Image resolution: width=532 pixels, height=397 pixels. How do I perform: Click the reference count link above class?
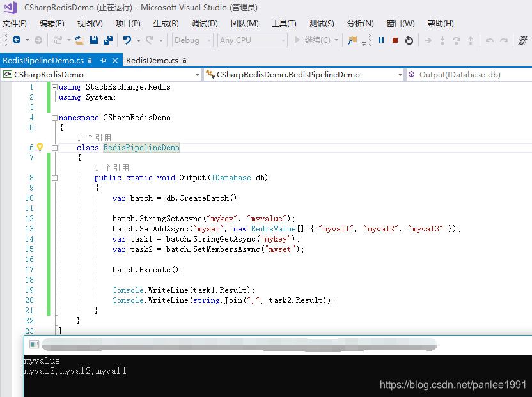click(94, 137)
